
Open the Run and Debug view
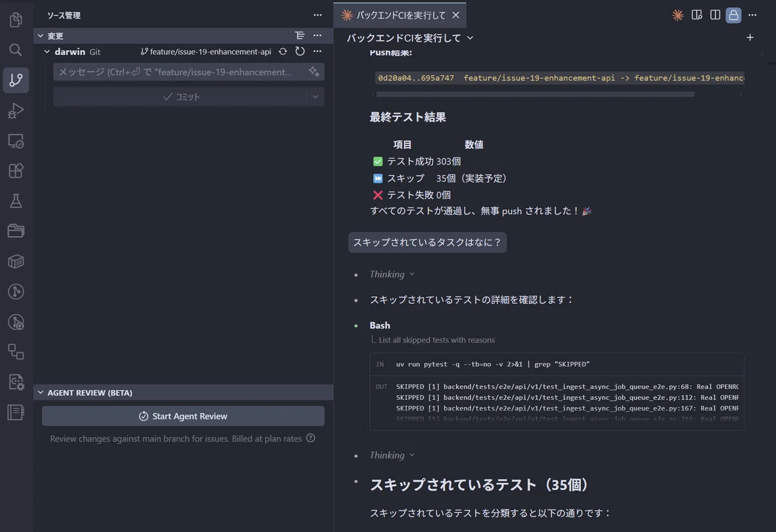[16, 111]
